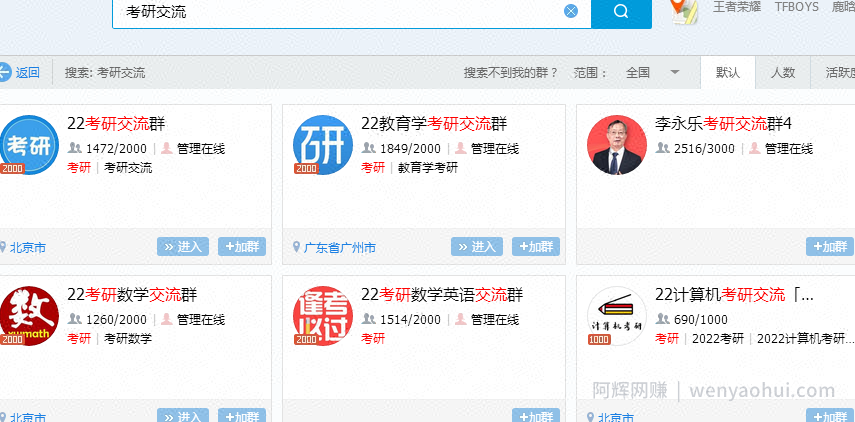
Task: Sort results by 人数 tab
Action: point(783,73)
